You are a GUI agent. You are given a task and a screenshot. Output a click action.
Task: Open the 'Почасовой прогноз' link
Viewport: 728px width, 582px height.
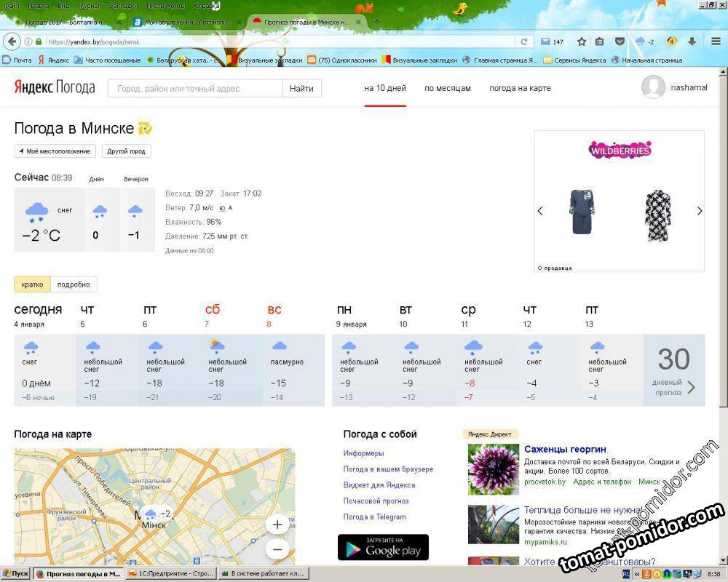376,501
